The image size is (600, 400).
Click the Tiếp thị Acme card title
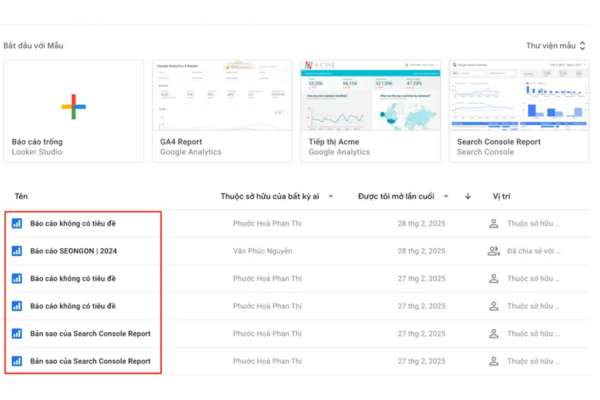(334, 142)
